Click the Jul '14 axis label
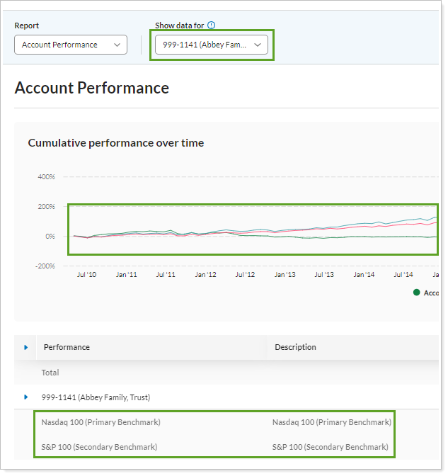 [x=403, y=273]
